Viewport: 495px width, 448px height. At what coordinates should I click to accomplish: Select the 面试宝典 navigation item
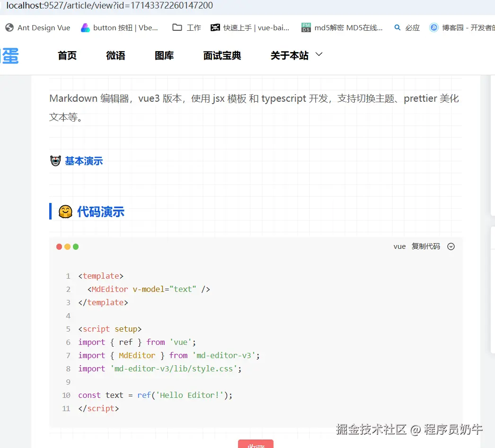tap(222, 55)
